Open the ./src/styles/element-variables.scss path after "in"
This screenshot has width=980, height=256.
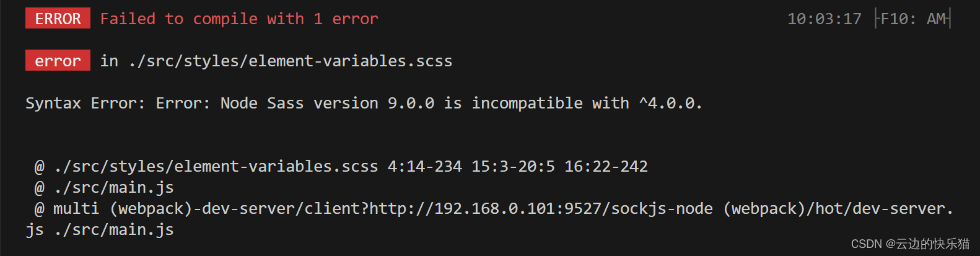(291, 61)
